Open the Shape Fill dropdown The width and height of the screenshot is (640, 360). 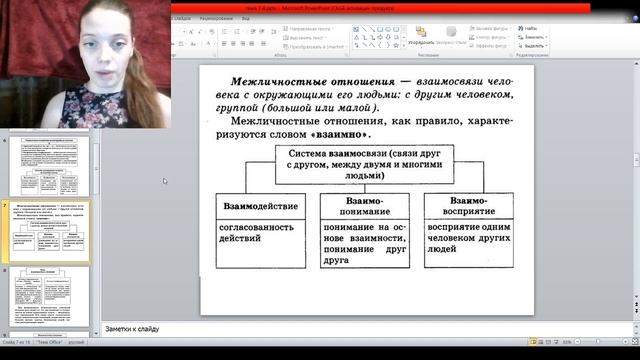tap(490, 29)
